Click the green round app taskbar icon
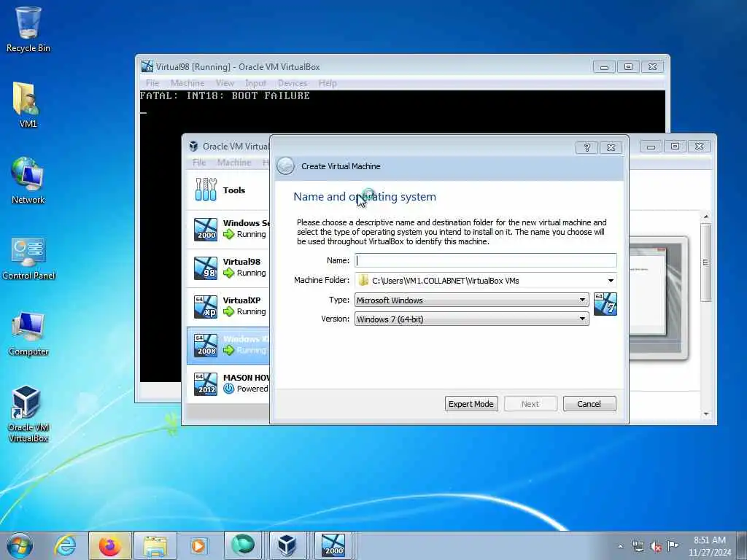Image resolution: width=747 pixels, height=560 pixels. pyautogui.click(x=243, y=545)
